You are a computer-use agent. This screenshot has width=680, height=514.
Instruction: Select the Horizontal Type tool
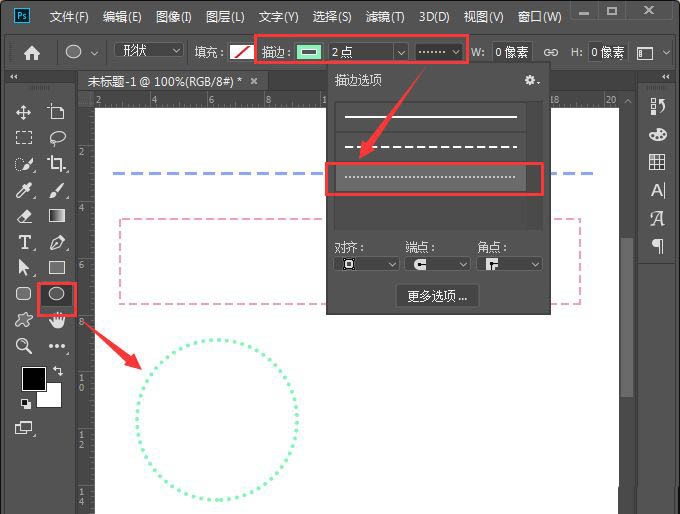point(24,242)
